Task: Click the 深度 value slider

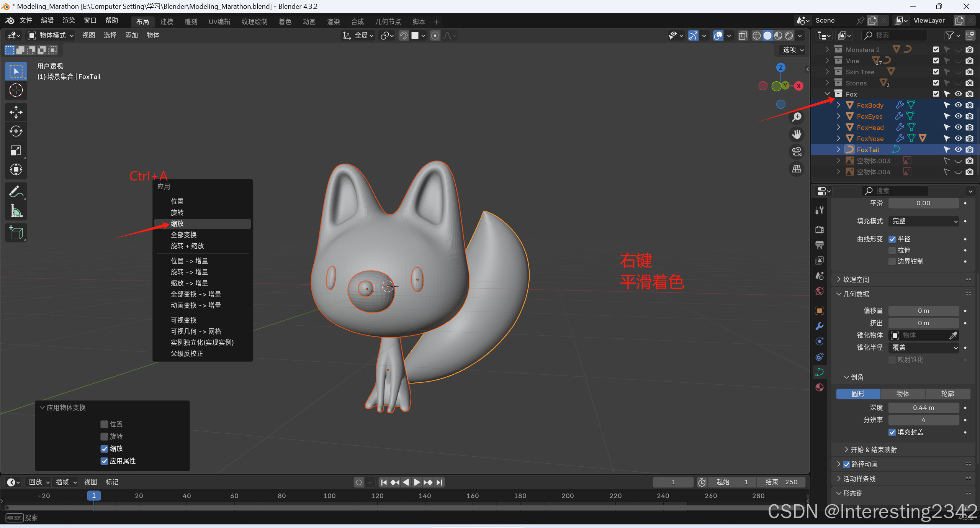Action: pos(923,408)
